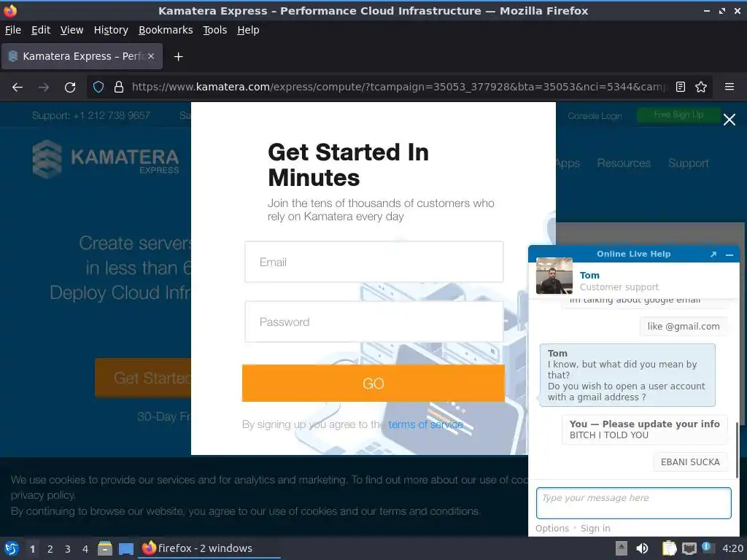This screenshot has height=560, width=747.
Task: Open the Help menu
Action: pyautogui.click(x=248, y=30)
